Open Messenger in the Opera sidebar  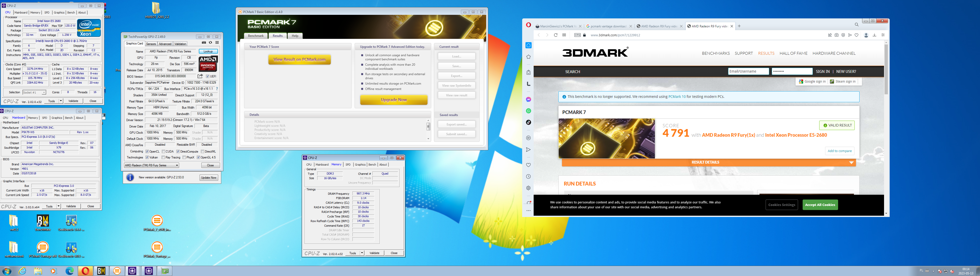click(529, 99)
